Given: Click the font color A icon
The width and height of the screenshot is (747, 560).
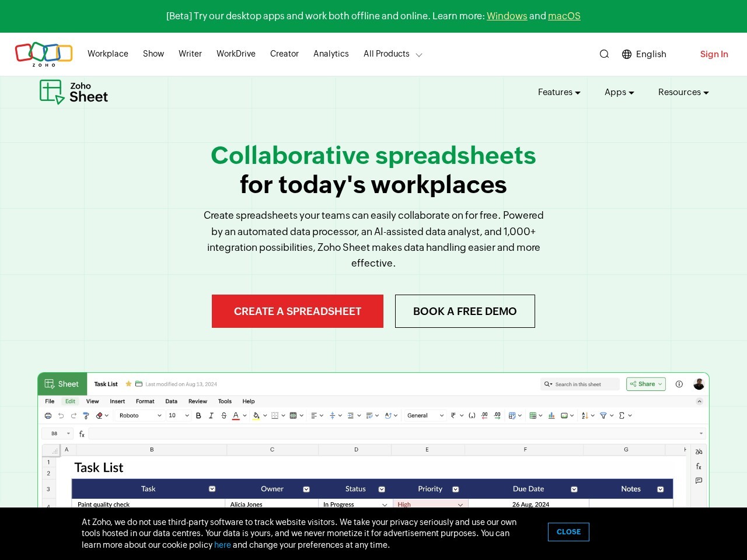Looking at the screenshot, I should coord(236,415).
